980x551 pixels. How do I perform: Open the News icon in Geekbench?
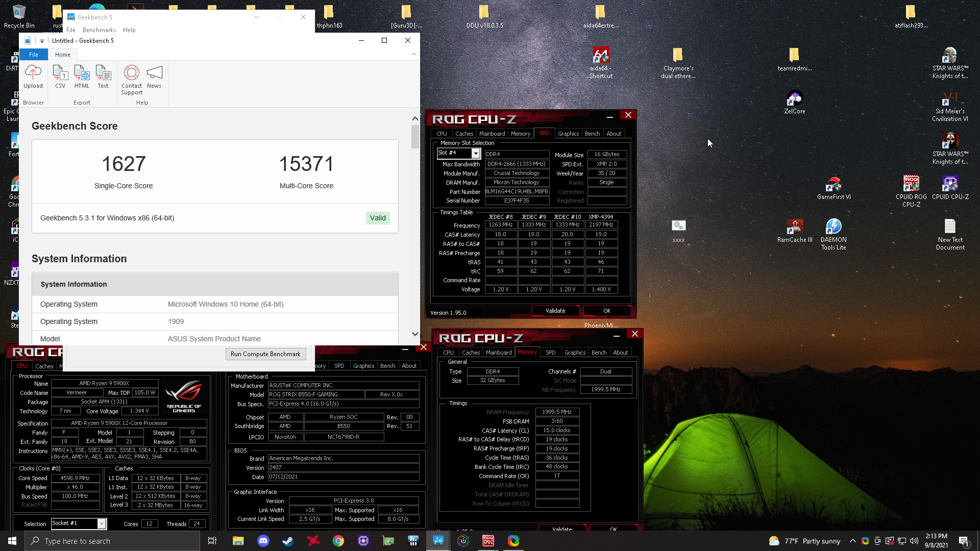point(154,77)
